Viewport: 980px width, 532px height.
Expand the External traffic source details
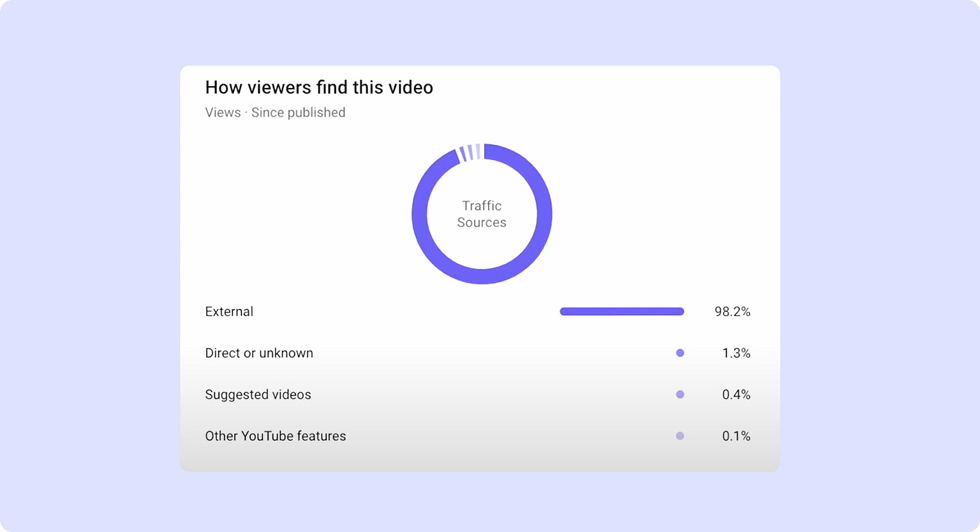click(228, 311)
